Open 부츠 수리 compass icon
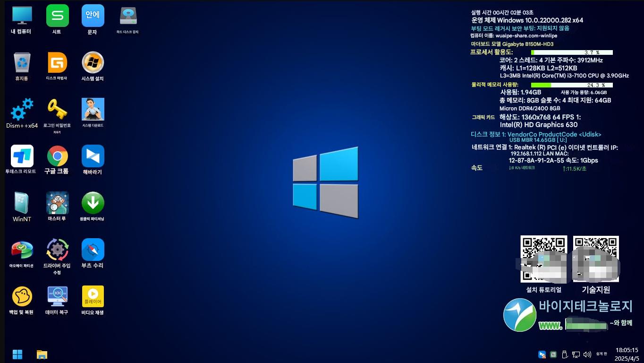Viewport: 644px width, 363px height. pos(93,250)
